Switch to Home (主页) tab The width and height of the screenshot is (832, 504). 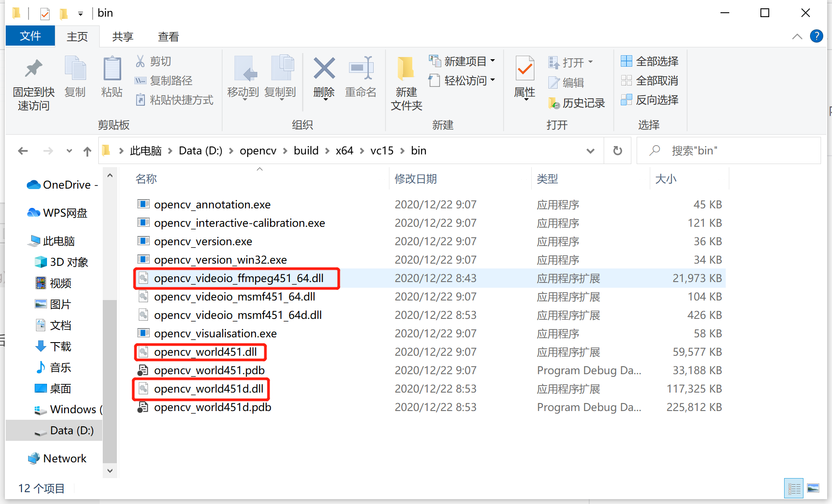77,36
